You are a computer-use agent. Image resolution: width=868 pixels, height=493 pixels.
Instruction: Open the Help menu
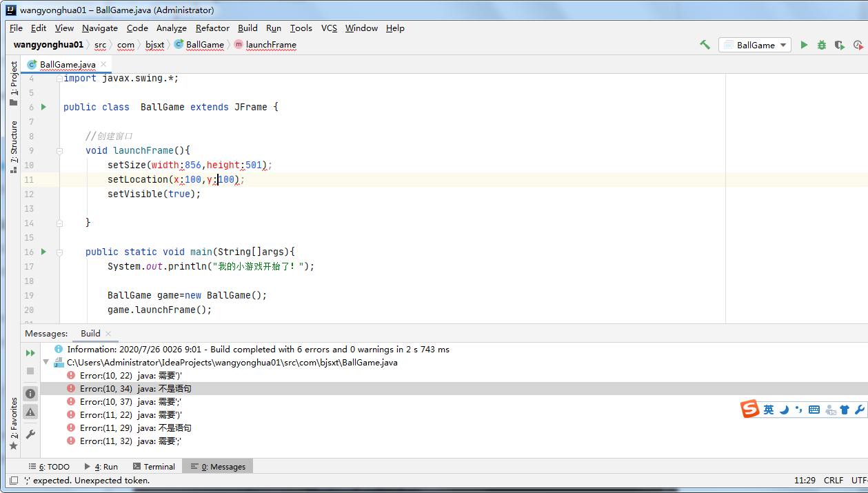pyautogui.click(x=395, y=28)
